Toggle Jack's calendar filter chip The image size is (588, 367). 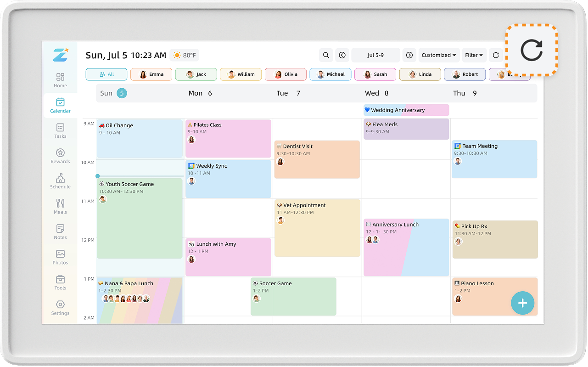(196, 74)
